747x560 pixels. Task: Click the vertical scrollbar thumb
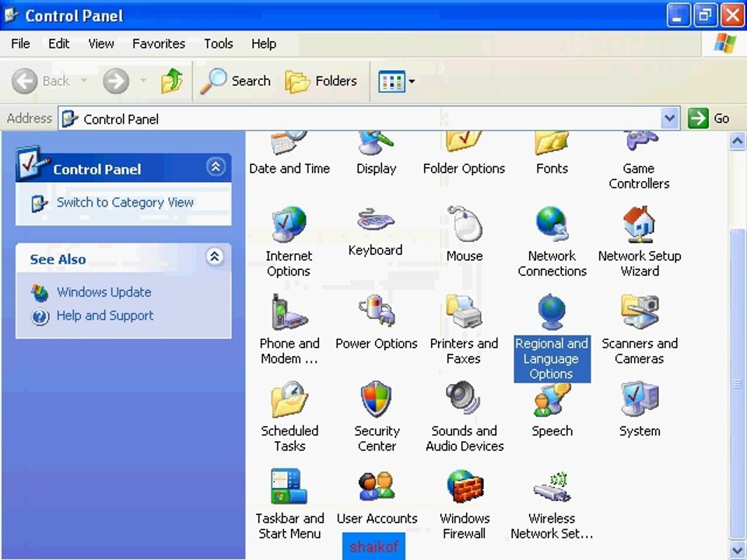737,383
